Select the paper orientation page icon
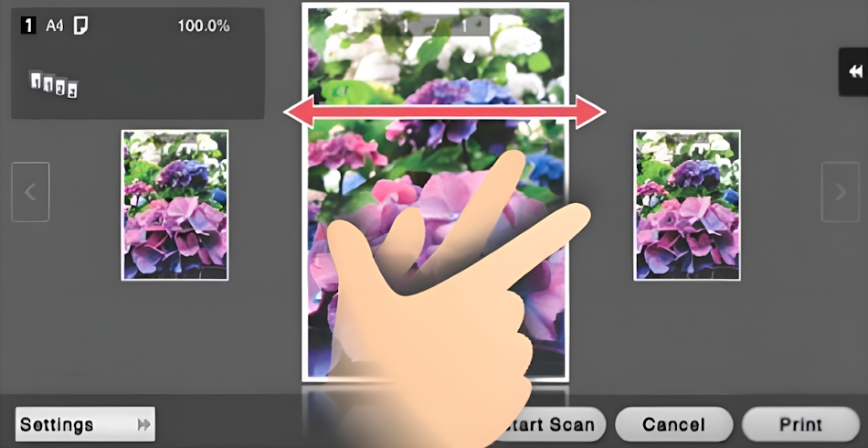868x448 pixels. pyautogui.click(x=80, y=25)
